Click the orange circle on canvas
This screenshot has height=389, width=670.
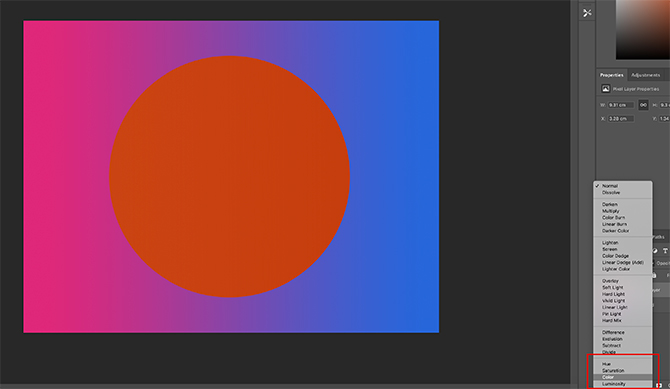click(x=229, y=177)
